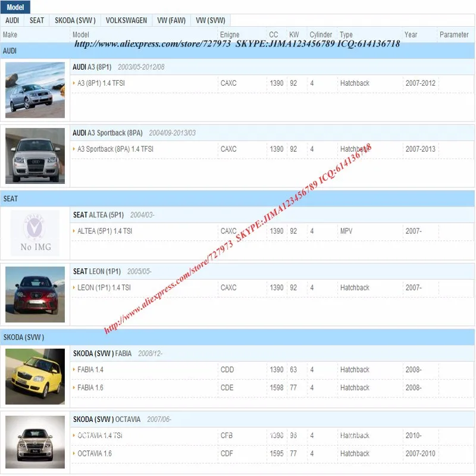476x476 pixels.
Task: Click the MPV type cell
Action: pos(346,231)
